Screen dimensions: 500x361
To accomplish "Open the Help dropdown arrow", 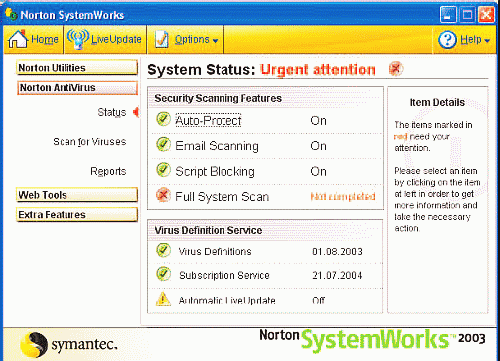I will pos(487,41).
